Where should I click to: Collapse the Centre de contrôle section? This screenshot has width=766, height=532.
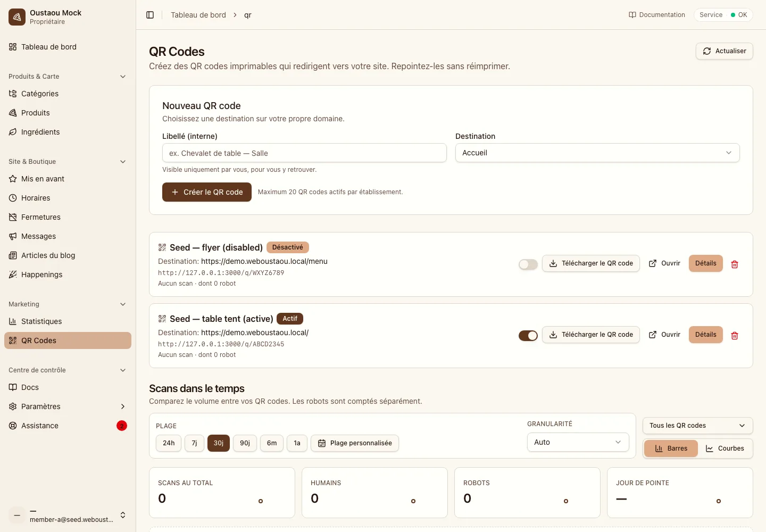coord(68,370)
